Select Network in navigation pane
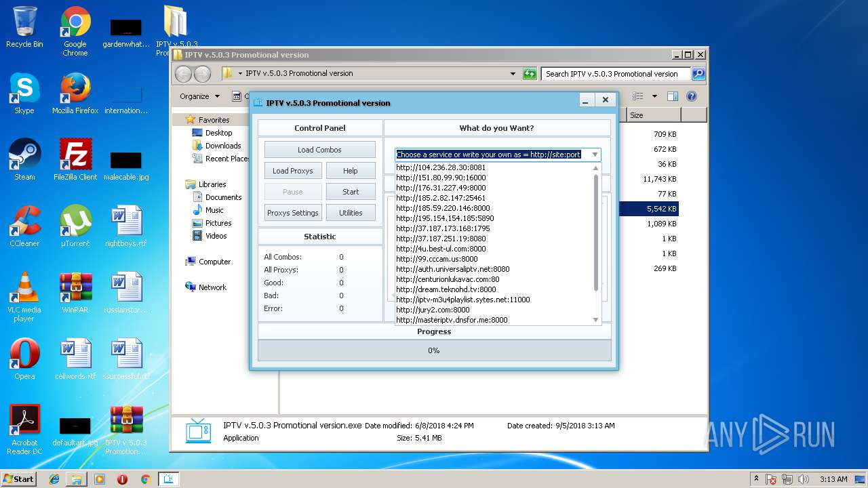Screen dimensions: 868x488 click(212, 287)
